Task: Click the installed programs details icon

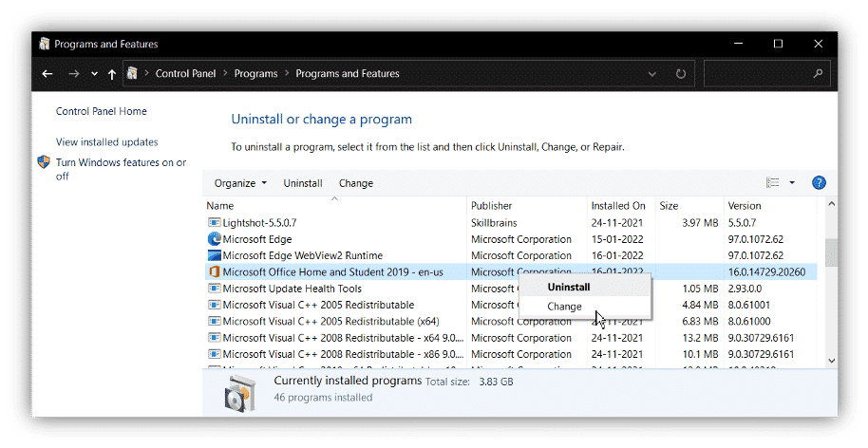Action: point(241,392)
